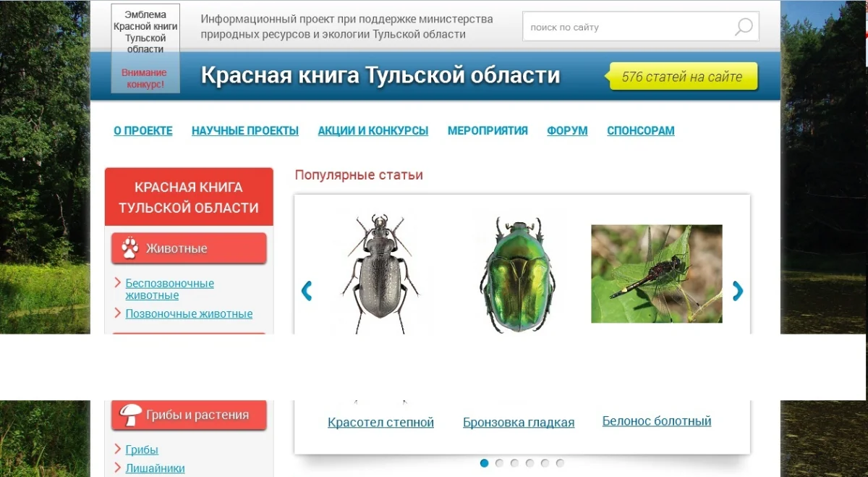Viewport: 868px width, 477px height.
Task: Click the поиск по сайту search field
Action: click(626, 28)
